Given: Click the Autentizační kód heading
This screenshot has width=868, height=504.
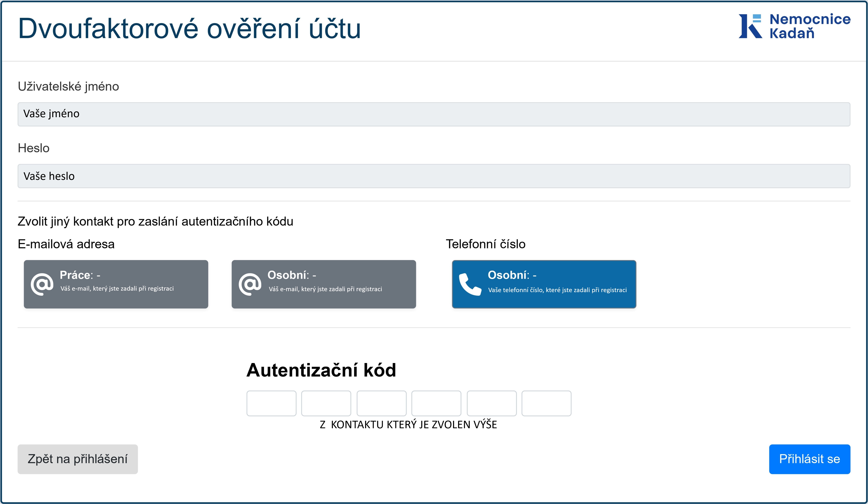Looking at the screenshot, I should [321, 370].
